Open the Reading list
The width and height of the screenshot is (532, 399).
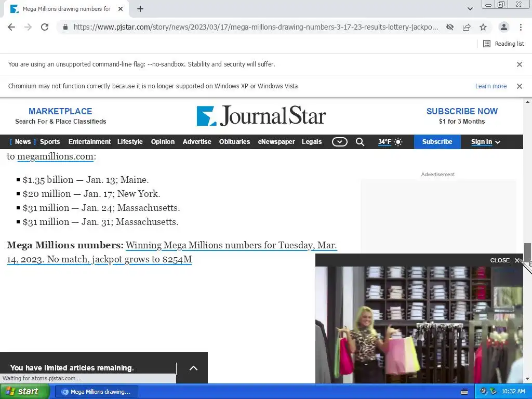(503, 44)
